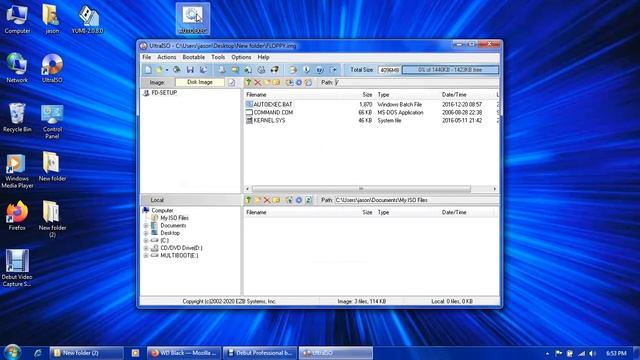Image resolution: width=640 pixels, height=360 pixels.
Task: Select the AUTOEXEC.BAT file row
Action: (x=371, y=104)
